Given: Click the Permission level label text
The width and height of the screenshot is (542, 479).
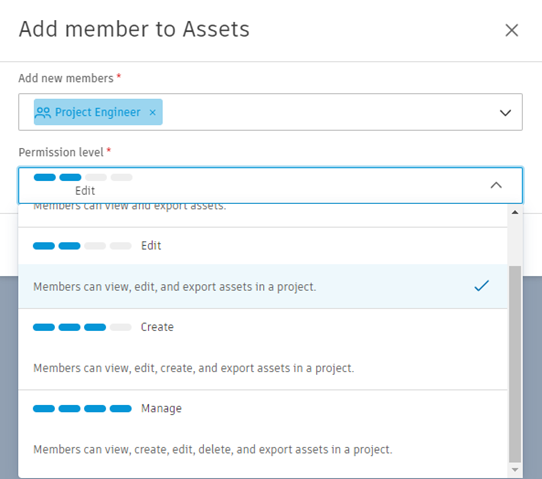Looking at the screenshot, I should (x=61, y=152).
